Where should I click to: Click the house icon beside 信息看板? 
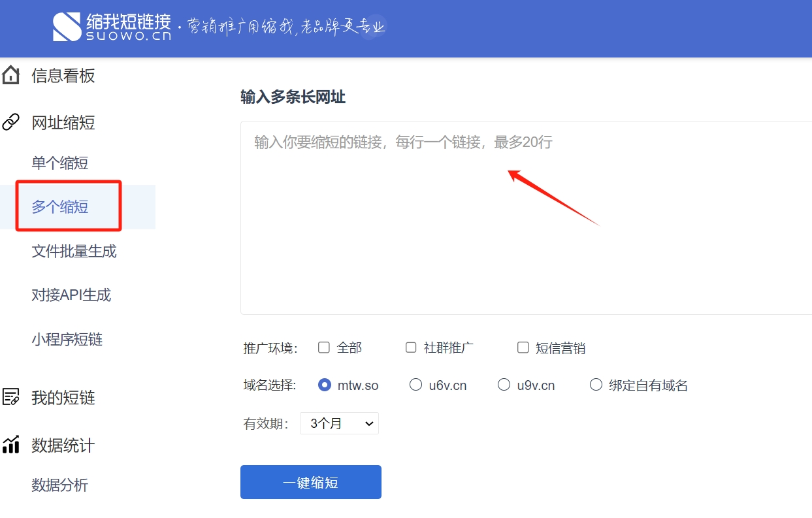pyautogui.click(x=11, y=76)
